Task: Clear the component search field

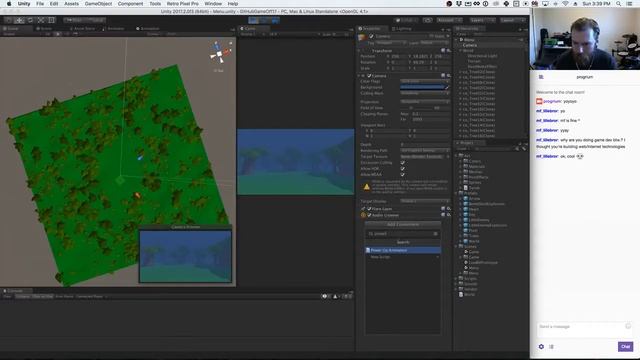Action: pyautogui.click(x=436, y=234)
